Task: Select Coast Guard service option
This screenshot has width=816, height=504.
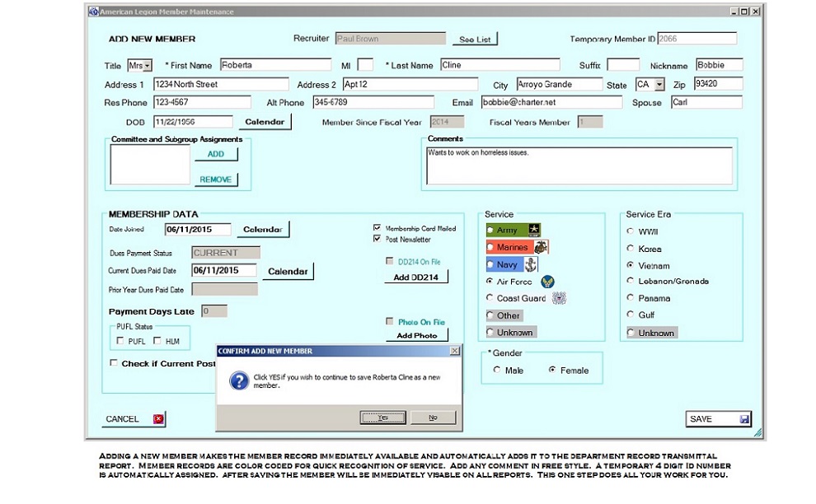Action: coord(490,298)
